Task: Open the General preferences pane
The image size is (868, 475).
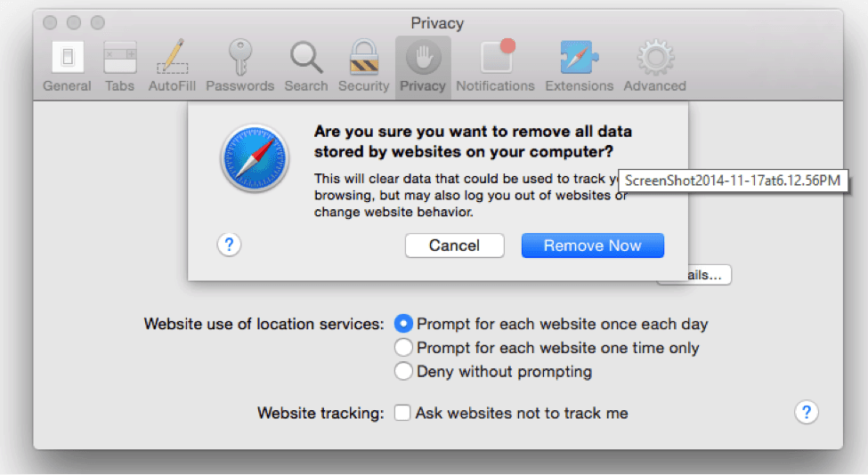Action: coord(67,67)
